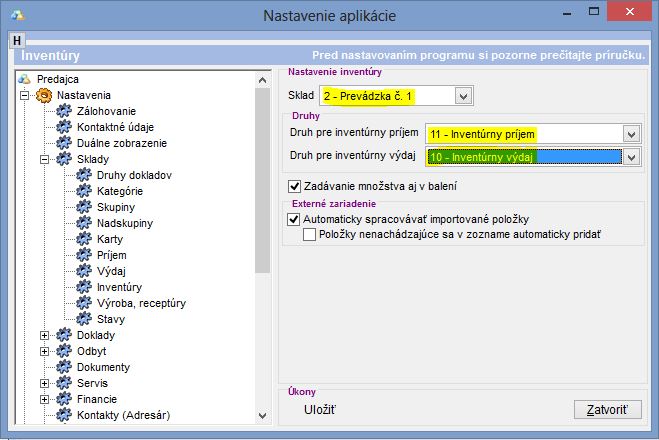The width and height of the screenshot is (659, 440).
Task: Disable Automaticky spracovávať importované položky
Action: [294, 218]
